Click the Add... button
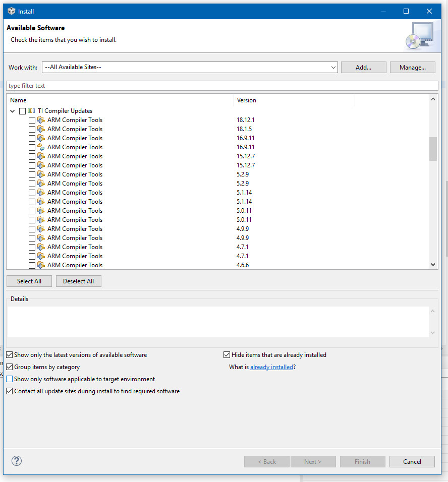The image size is (448, 482). (x=363, y=68)
